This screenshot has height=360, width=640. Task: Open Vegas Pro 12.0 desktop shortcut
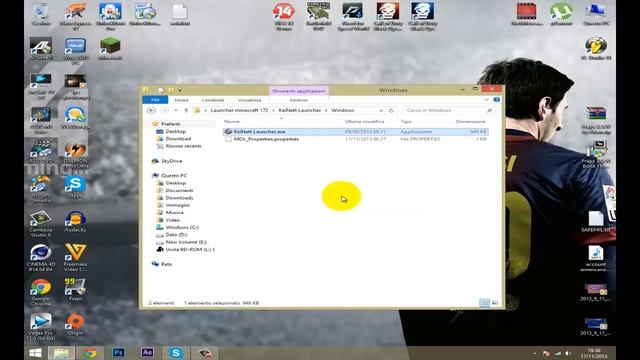tap(41, 327)
